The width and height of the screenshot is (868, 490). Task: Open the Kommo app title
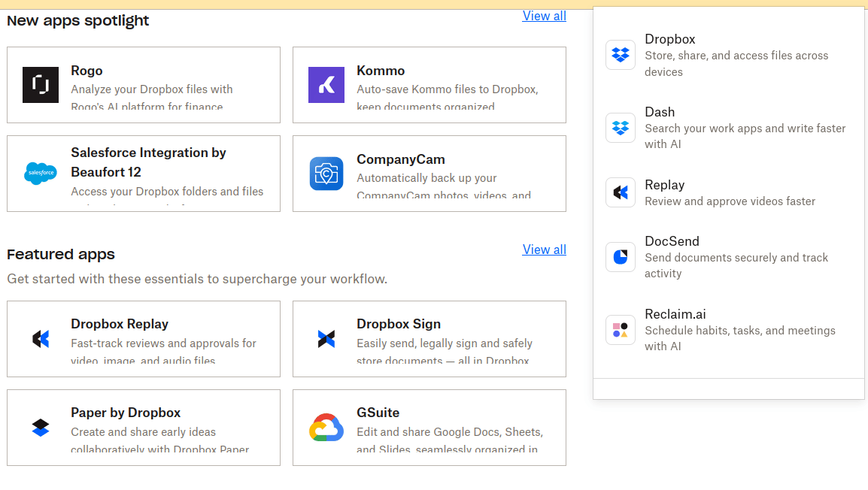(x=381, y=71)
